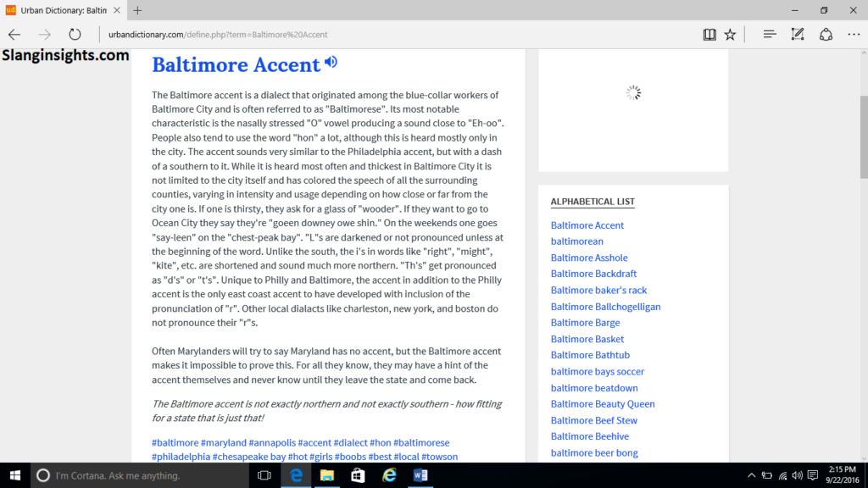Launch Internet Explorer from the taskbar

389,475
